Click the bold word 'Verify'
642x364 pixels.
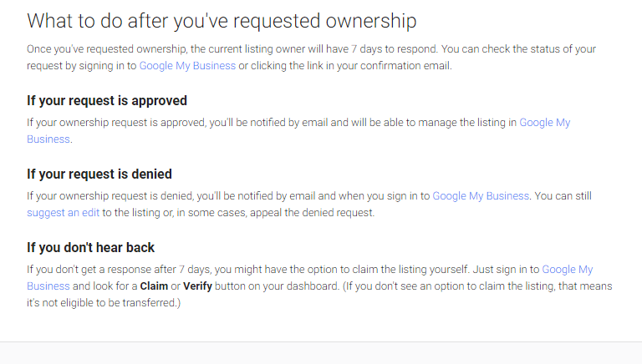tap(197, 286)
